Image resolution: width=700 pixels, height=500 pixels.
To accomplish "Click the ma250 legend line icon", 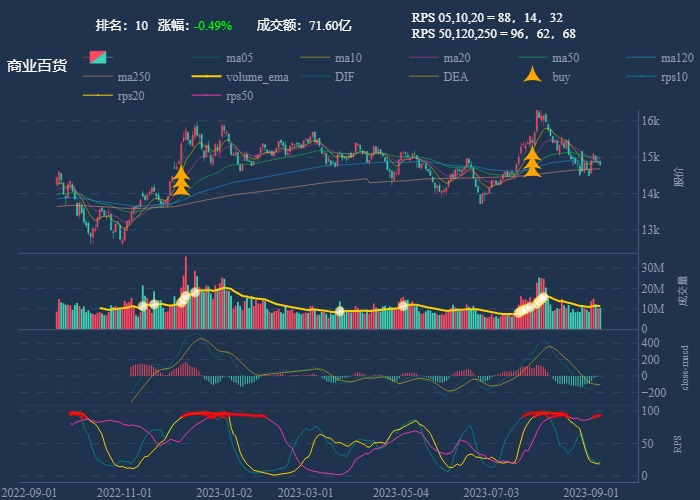I will pos(99,77).
